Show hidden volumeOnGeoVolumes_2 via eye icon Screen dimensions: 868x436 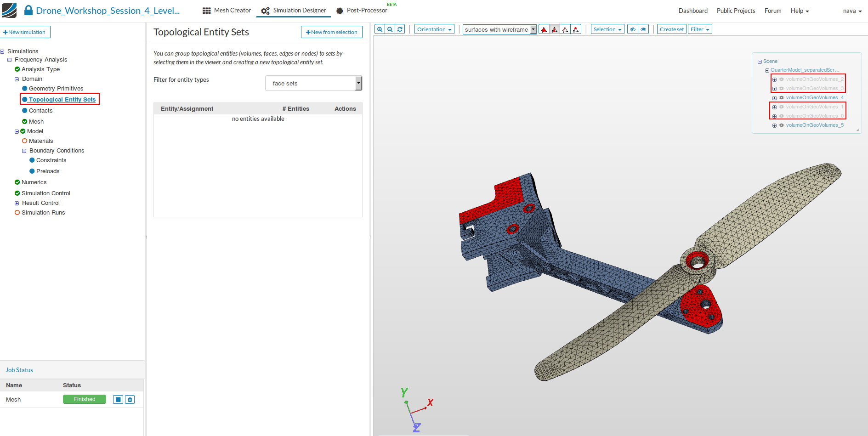coord(781,79)
